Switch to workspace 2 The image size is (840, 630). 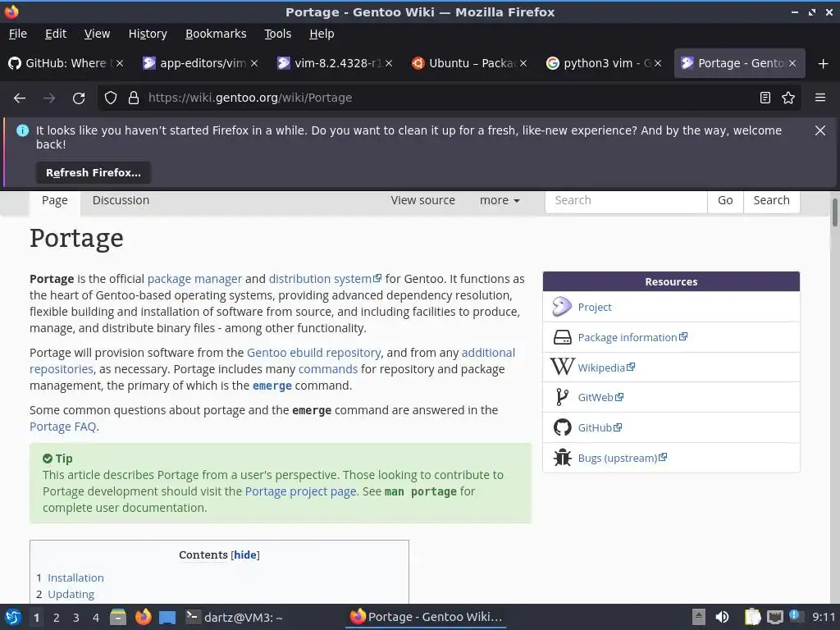pyautogui.click(x=57, y=618)
